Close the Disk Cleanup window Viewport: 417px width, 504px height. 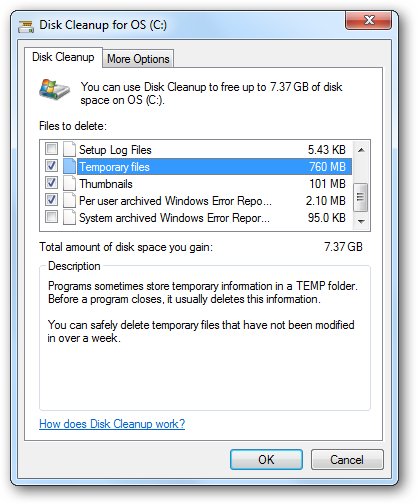(368, 21)
